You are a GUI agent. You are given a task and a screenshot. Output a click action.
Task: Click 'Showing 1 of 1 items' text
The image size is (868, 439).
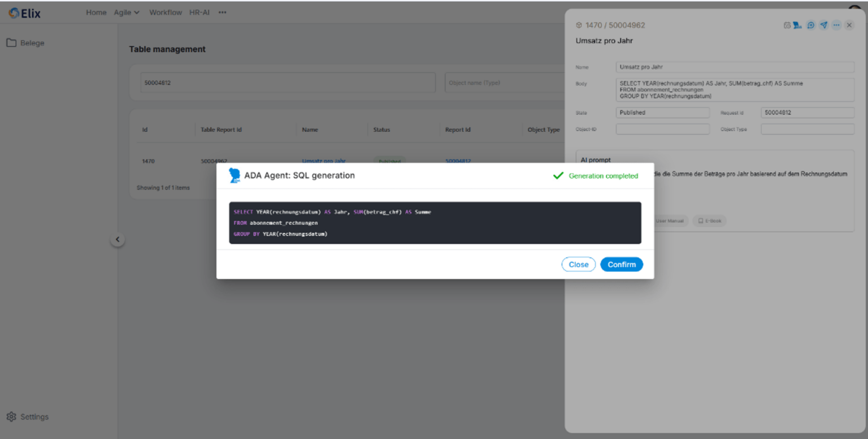(x=163, y=188)
